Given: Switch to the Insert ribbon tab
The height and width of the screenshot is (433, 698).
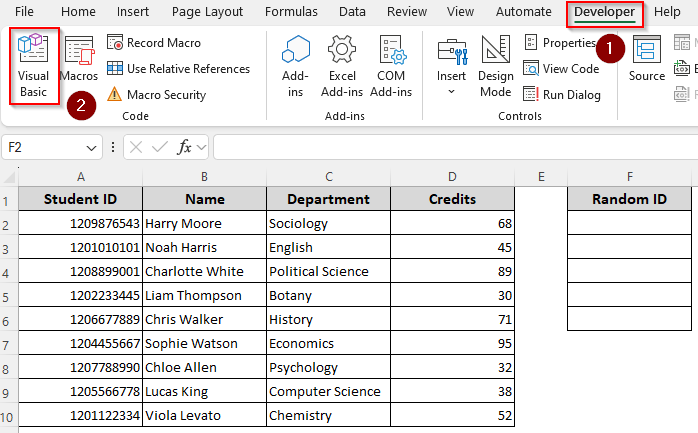Looking at the screenshot, I should pos(133,12).
